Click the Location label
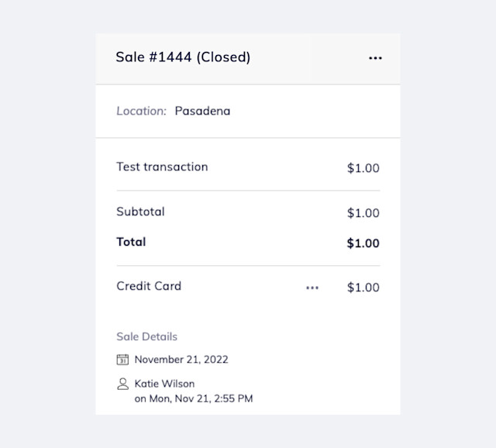Viewport: 496px width, 448px height. tap(141, 111)
